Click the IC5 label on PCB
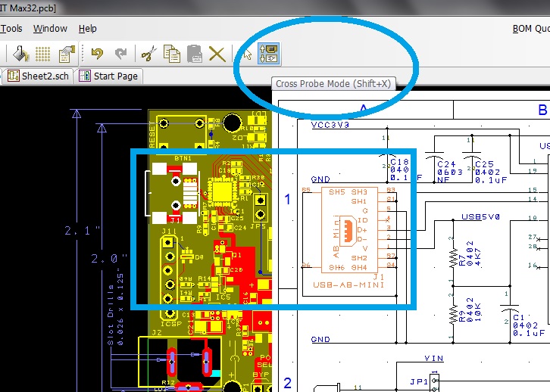The height and width of the screenshot is (392, 550). tap(223, 297)
